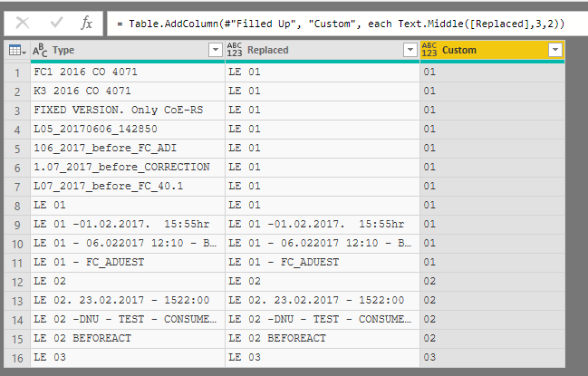Select Custom cell '01' in row 11
This screenshot has width=588, height=376.
coord(492,263)
